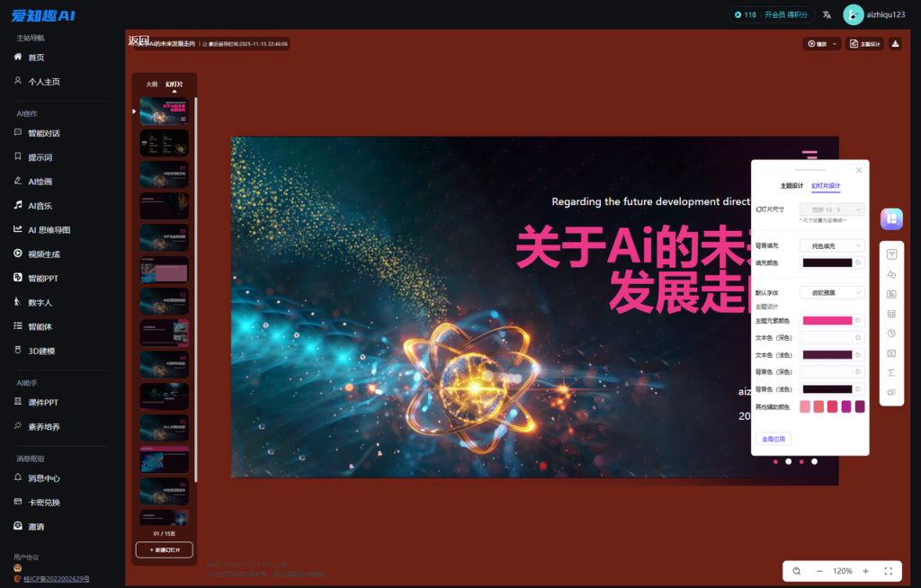The width and height of the screenshot is (921, 588).
Task: Pick the 文本色（深色）swatch
Action: pos(827,337)
